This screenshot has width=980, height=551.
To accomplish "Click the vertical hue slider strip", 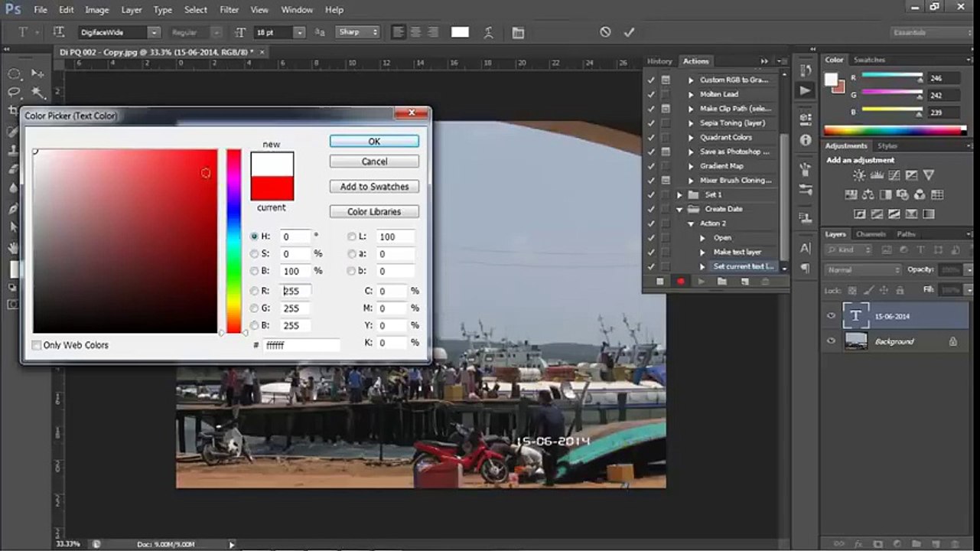I will coord(233,241).
